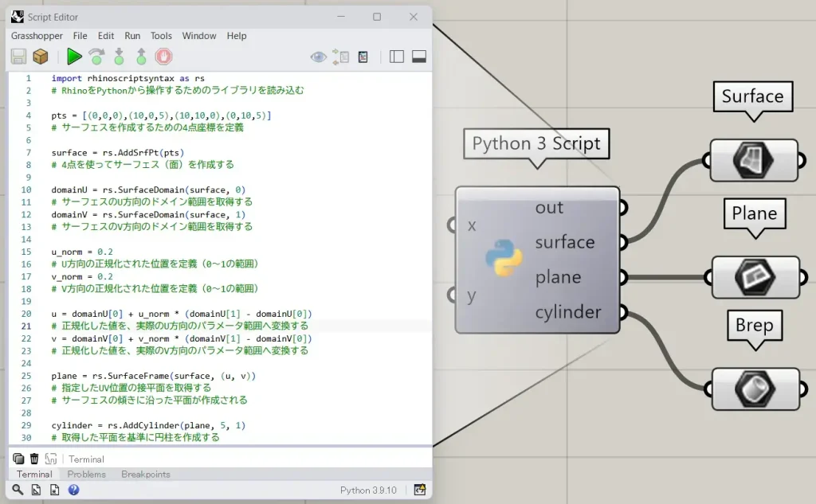Screen dimensions: 816x504
Task: Maximize the Script Editor window
Action: 377,17
